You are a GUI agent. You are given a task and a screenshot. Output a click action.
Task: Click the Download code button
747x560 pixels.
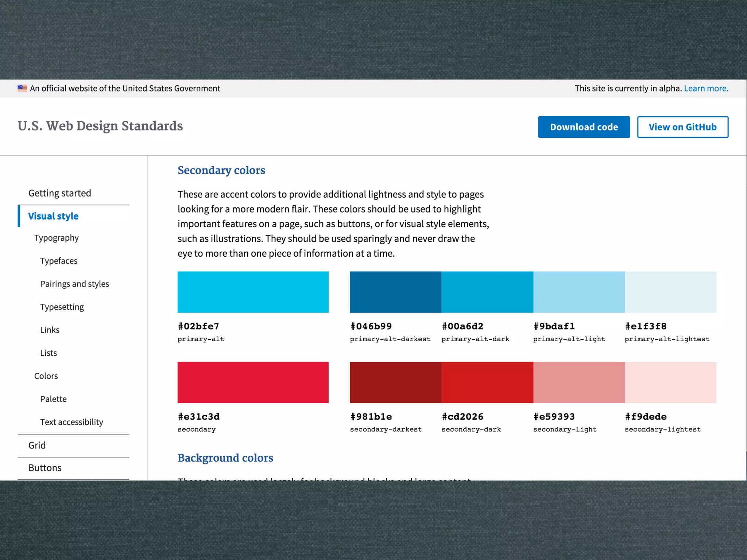coord(584,127)
